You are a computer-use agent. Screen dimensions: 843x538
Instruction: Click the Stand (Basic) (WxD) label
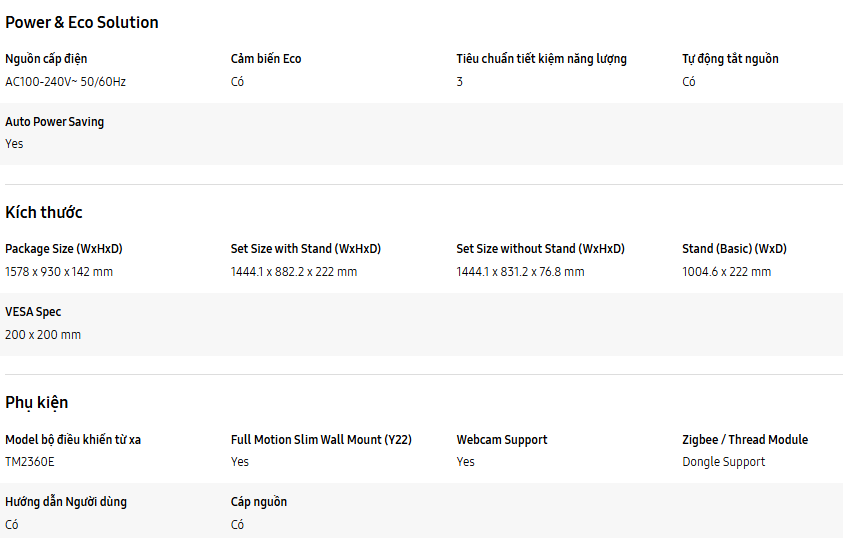(x=734, y=249)
